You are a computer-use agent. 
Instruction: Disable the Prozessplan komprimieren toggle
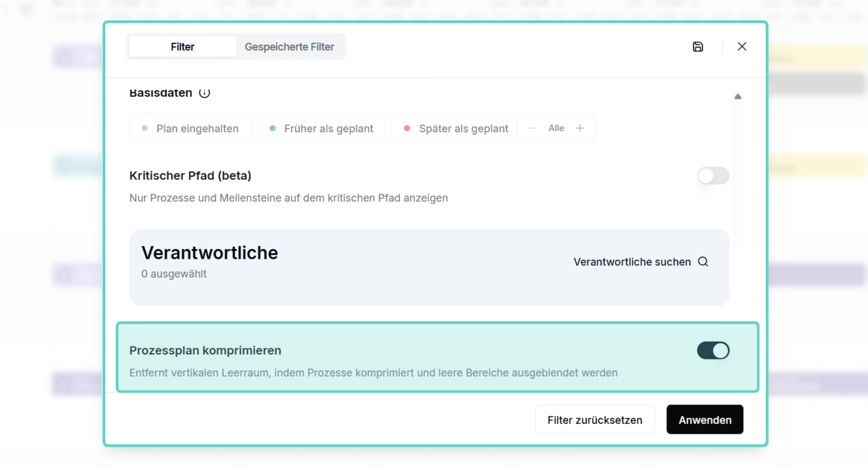pyautogui.click(x=713, y=350)
